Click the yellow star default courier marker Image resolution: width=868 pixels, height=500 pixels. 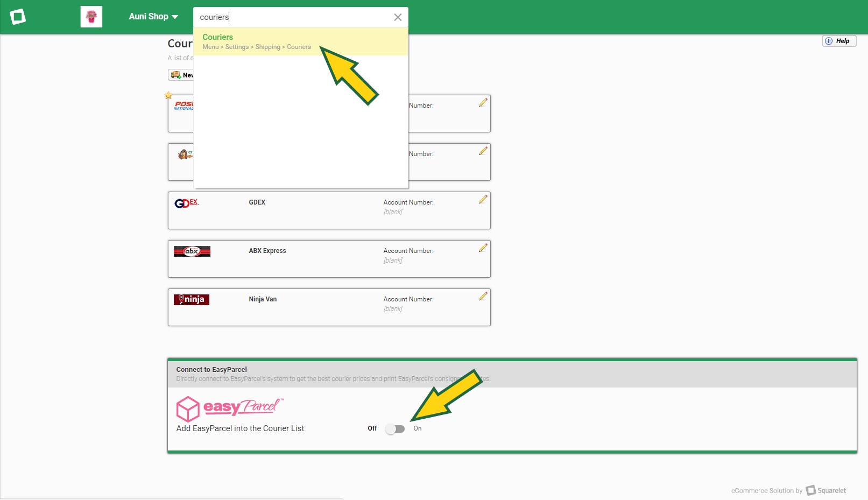tap(168, 95)
